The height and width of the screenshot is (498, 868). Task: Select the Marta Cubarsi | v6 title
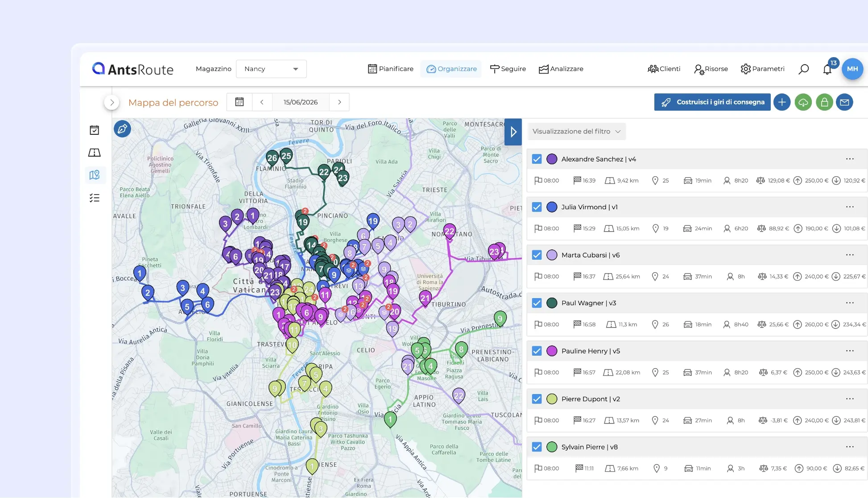(x=591, y=255)
